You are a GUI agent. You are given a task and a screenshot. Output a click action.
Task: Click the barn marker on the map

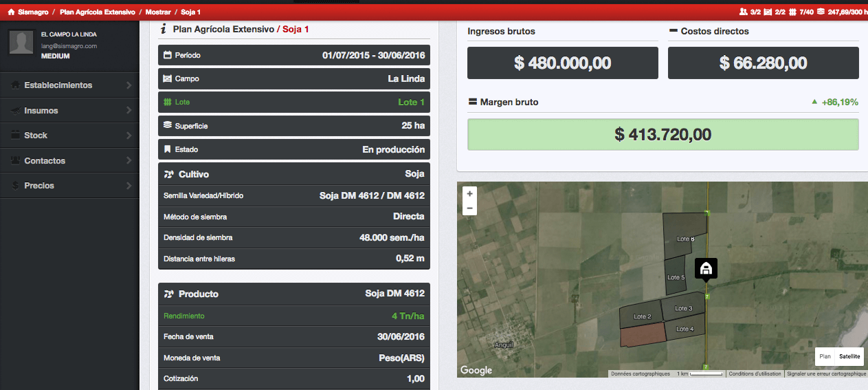pos(705,269)
